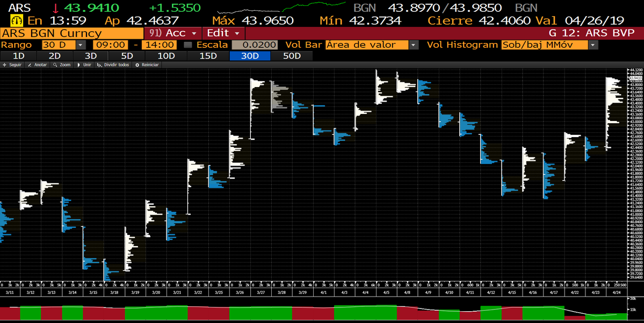Open the Edit dropdown menu
644x323 pixels.
(224, 33)
